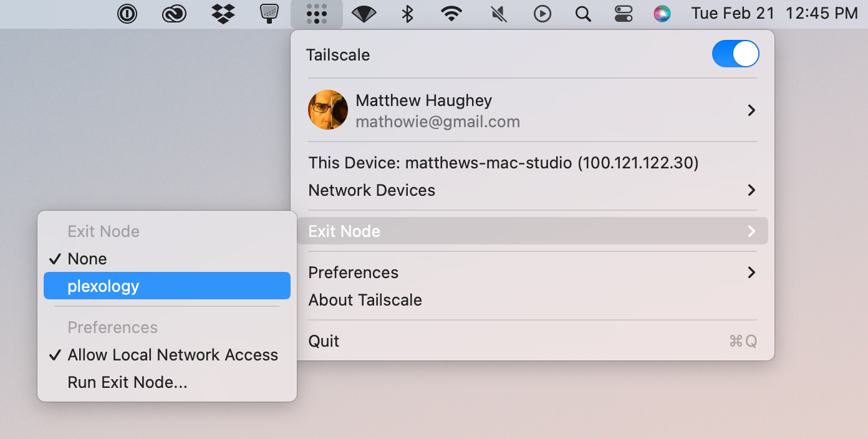This screenshot has width=868, height=439.
Task: Click Matthew Haughey's profile avatar
Action: 328,110
